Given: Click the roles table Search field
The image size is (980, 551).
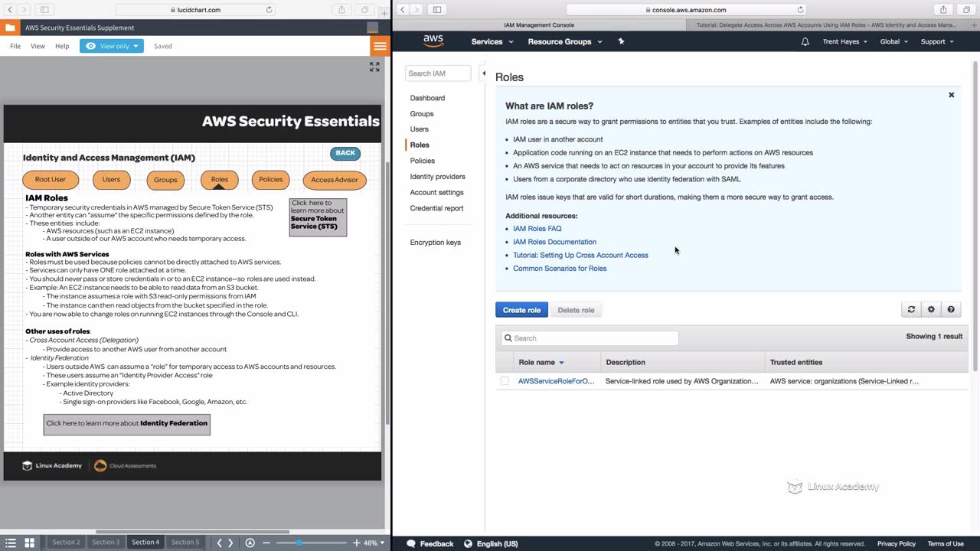Looking at the screenshot, I should coord(590,338).
